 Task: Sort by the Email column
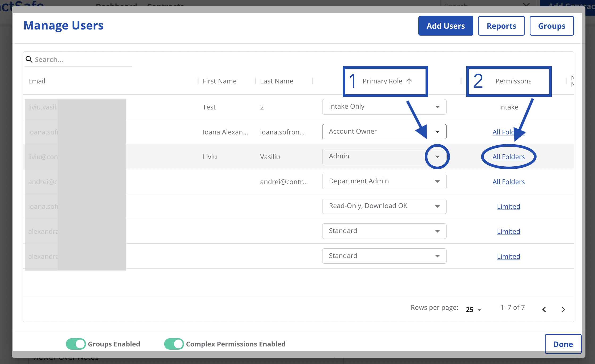pyautogui.click(x=37, y=81)
